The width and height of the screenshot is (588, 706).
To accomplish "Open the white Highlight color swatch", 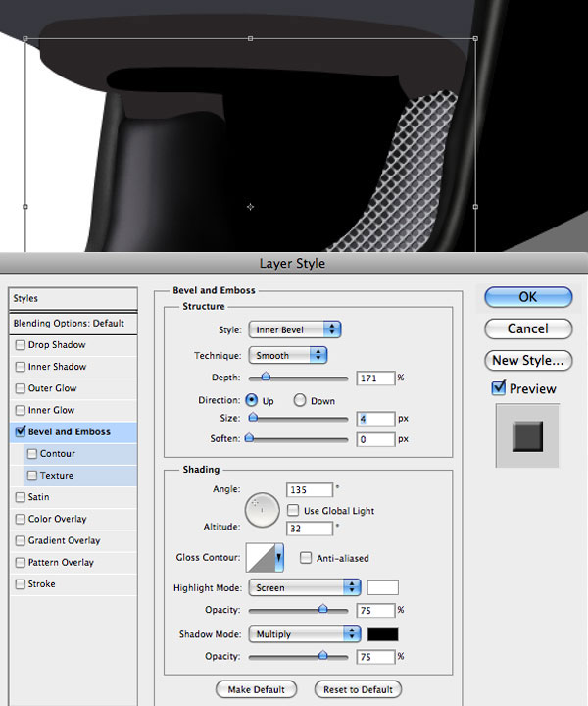I will 383,587.
